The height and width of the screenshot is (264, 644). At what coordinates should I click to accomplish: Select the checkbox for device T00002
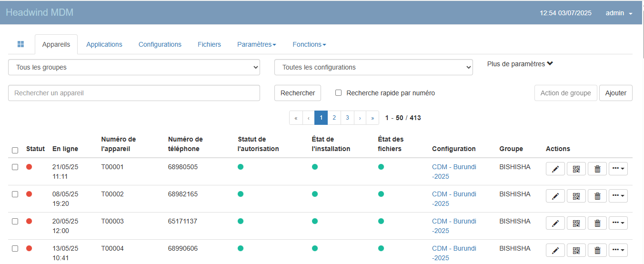click(15, 194)
